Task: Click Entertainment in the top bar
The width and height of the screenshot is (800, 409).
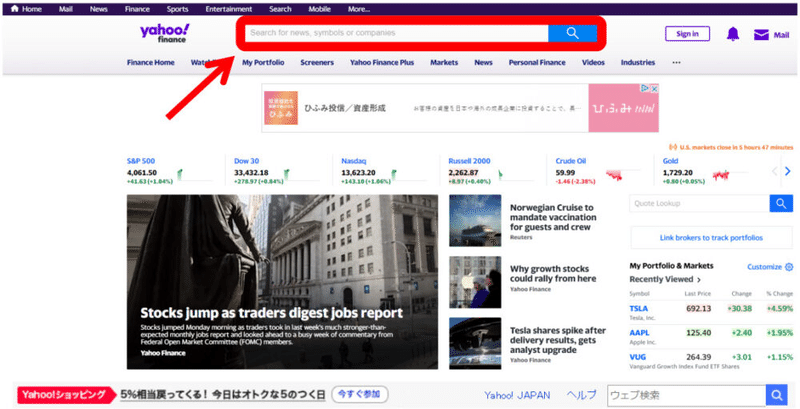Action: (x=229, y=9)
